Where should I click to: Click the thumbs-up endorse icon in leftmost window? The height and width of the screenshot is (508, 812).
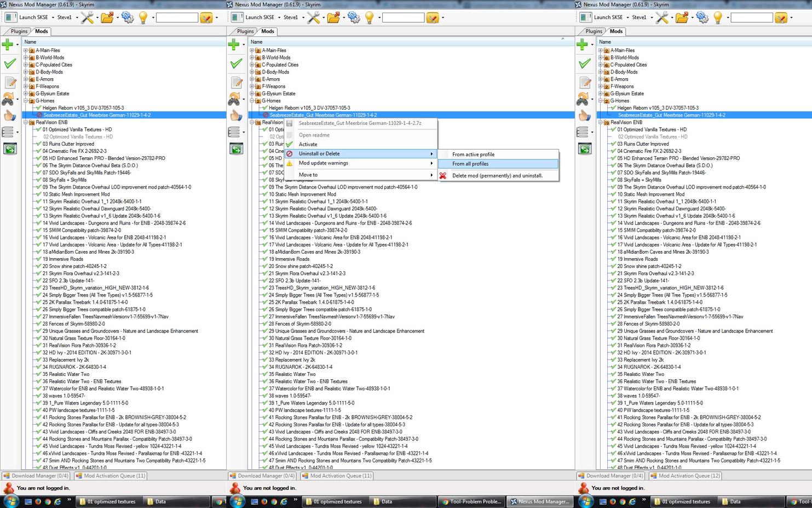click(x=10, y=115)
